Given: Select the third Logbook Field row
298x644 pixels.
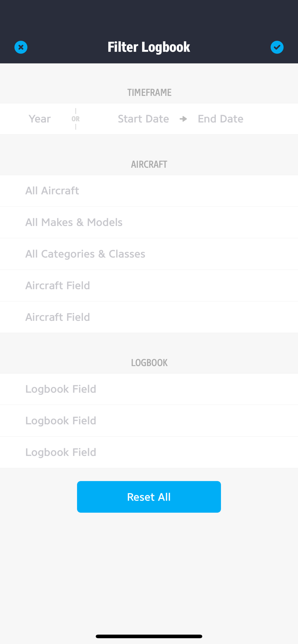Looking at the screenshot, I should coord(61,452).
